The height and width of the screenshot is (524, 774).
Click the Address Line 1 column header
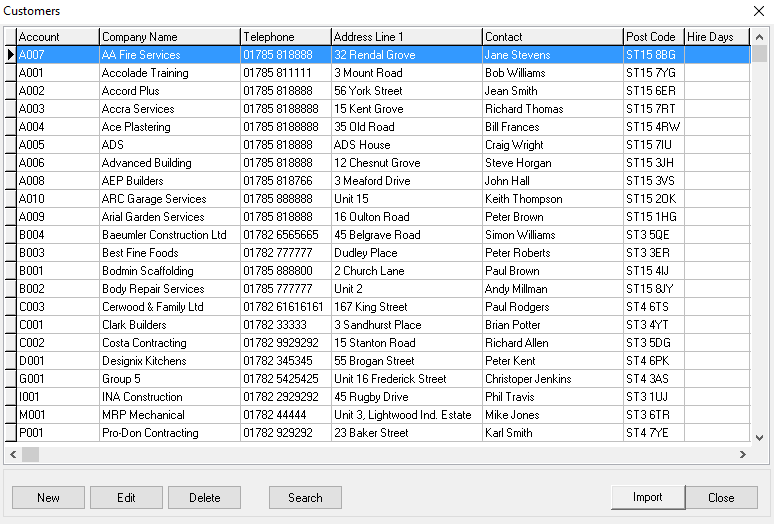(407, 37)
